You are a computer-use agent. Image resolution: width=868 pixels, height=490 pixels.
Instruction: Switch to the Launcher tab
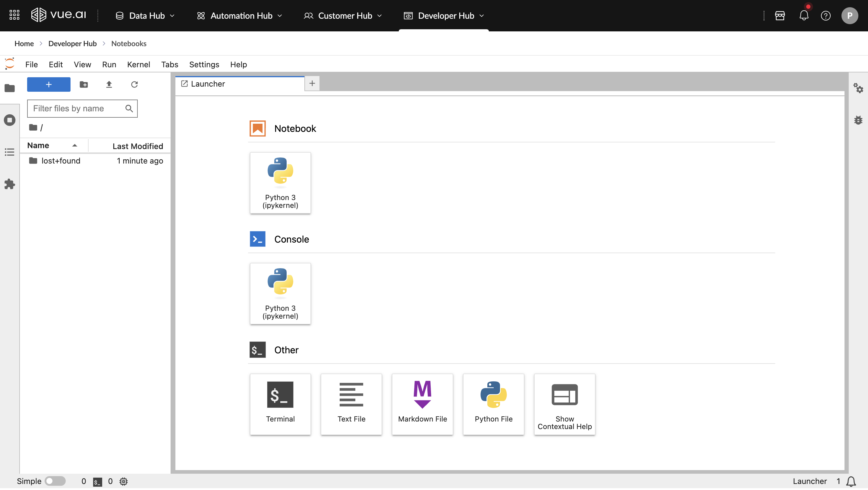tap(208, 84)
